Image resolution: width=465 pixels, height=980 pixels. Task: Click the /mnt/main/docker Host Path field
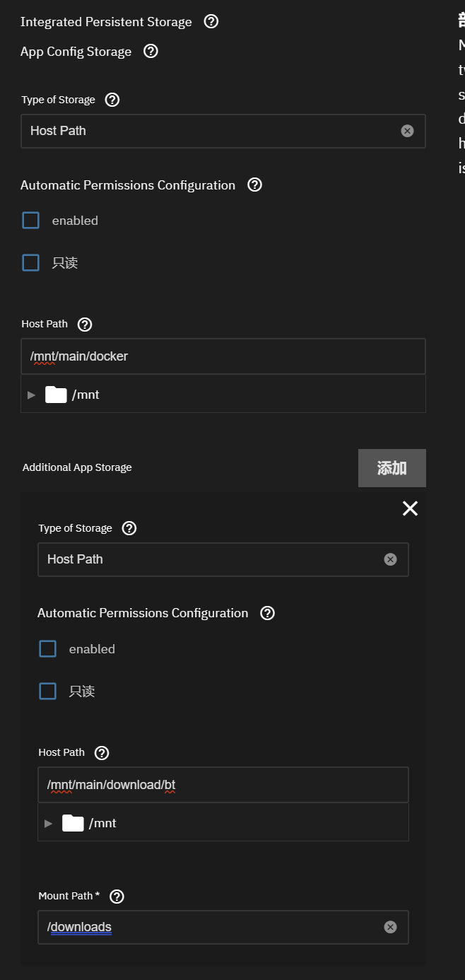tap(223, 356)
